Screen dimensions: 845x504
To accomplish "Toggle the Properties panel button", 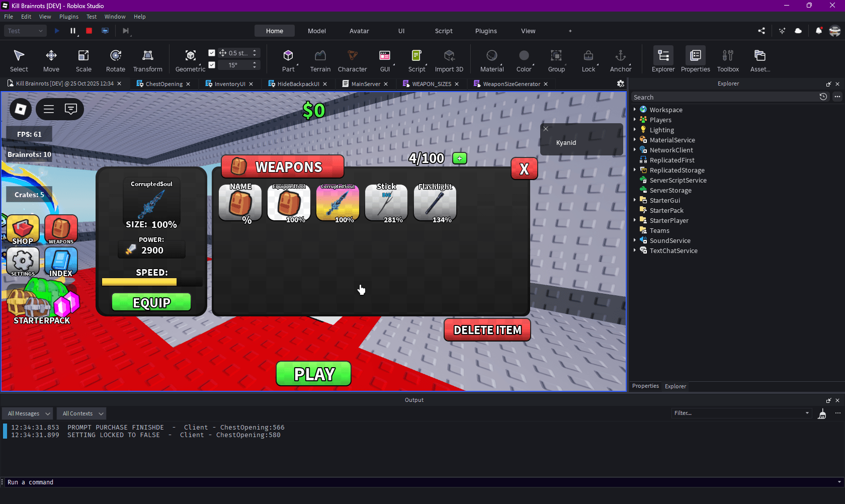I will (x=696, y=60).
